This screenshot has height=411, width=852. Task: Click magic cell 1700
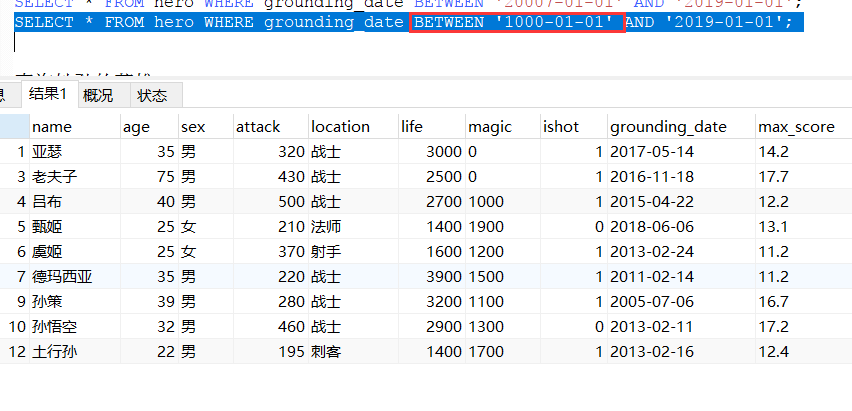(x=503, y=352)
